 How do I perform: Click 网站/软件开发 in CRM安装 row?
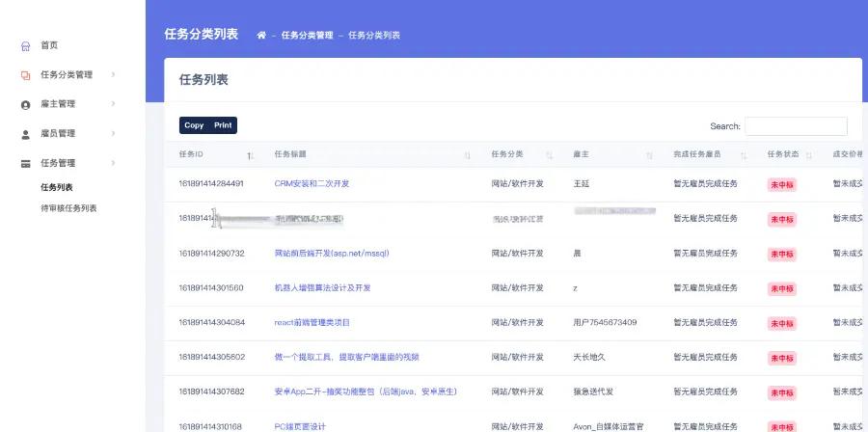pos(518,183)
